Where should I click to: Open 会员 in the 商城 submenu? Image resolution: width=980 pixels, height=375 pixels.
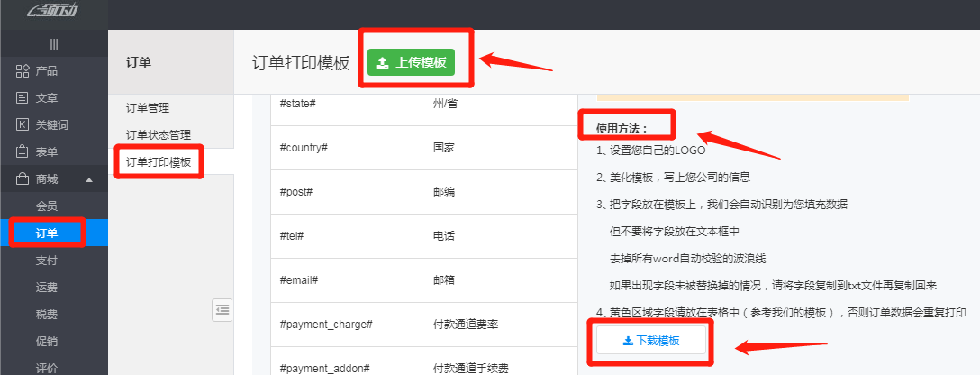(47, 206)
